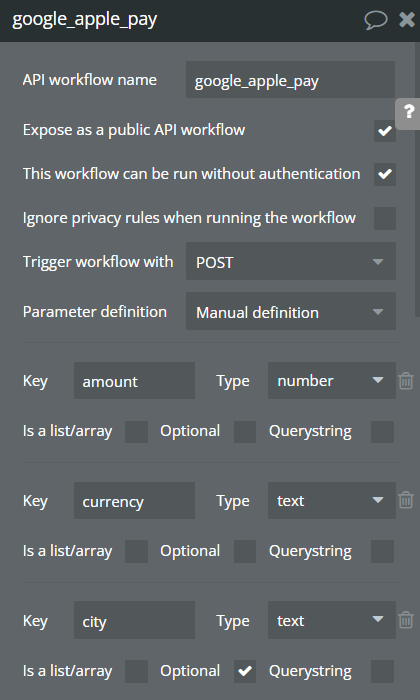This screenshot has height=700, width=420.
Task: Uncheck Expose as a public API workflow
Action: 385,130
